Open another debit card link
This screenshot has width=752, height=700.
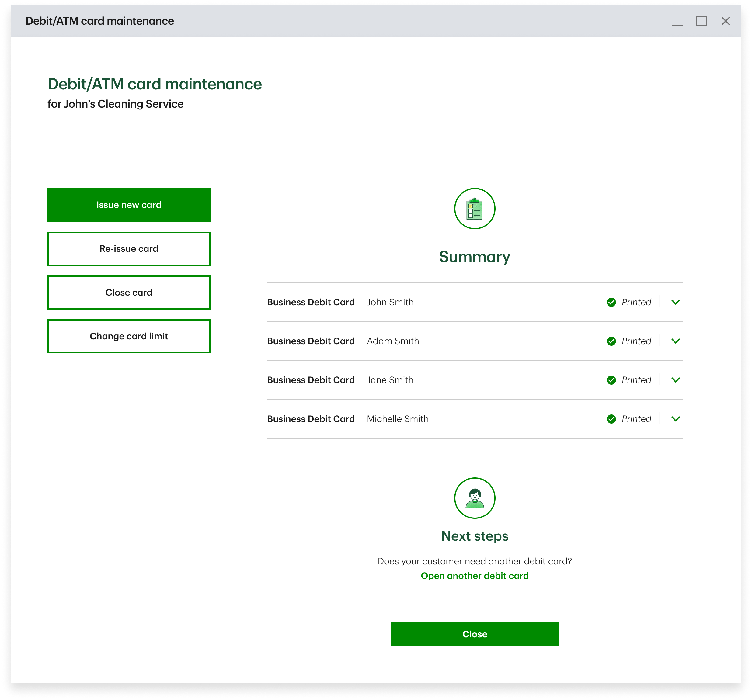474,576
